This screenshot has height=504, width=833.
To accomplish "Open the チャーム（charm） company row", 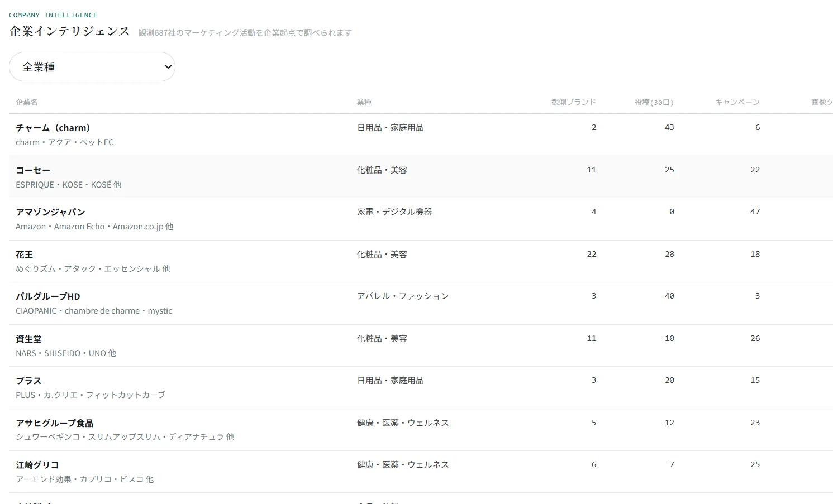I will tap(421, 135).
